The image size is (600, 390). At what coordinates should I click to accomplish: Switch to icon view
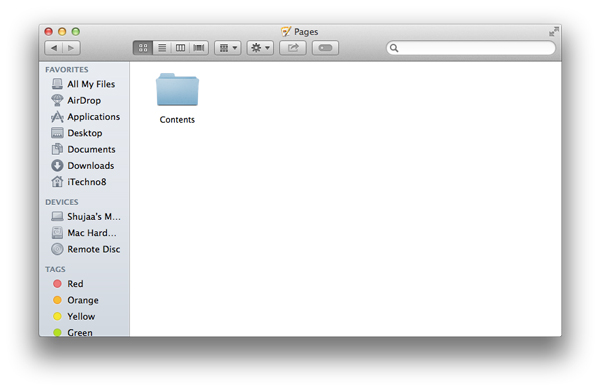[143, 48]
